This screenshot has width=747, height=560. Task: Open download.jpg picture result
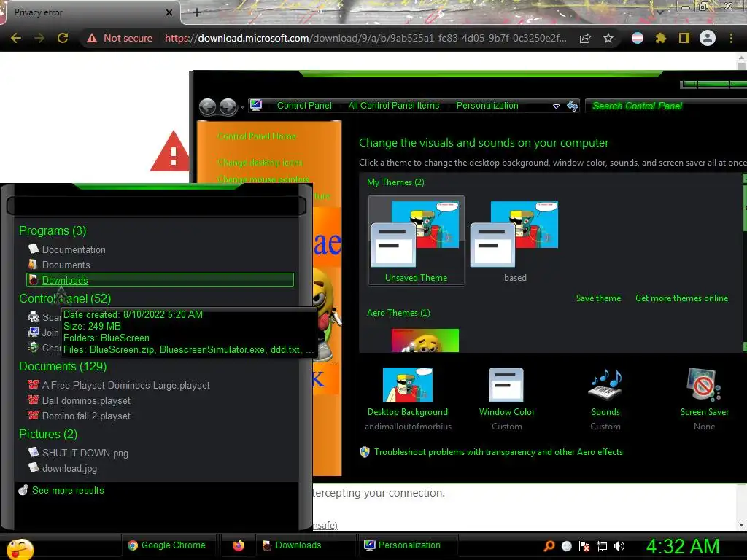[69, 468]
